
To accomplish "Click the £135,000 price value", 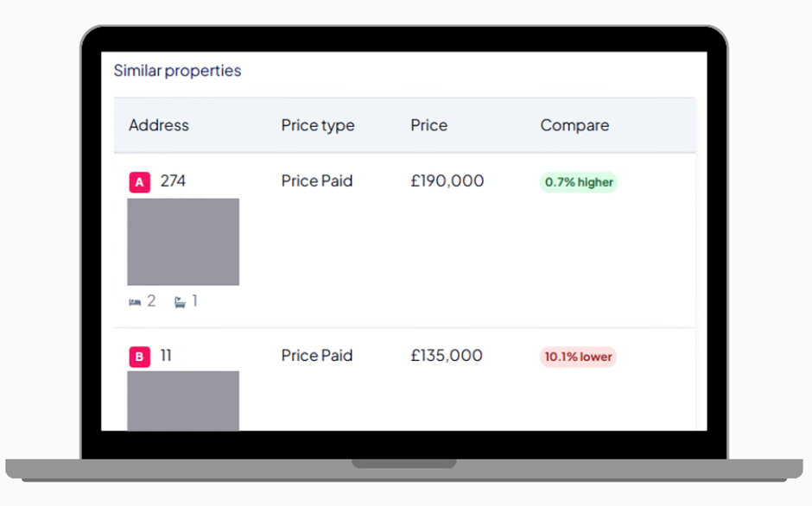I will click(447, 356).
